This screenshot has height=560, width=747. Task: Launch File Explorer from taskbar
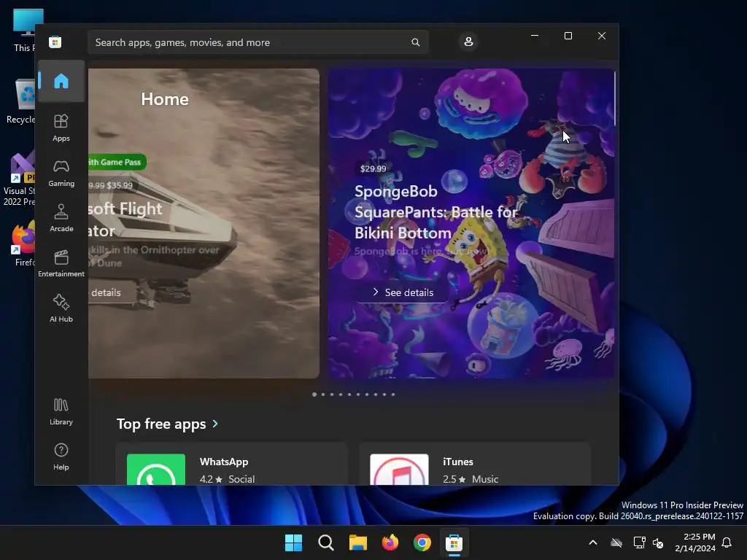coord(357,542)
